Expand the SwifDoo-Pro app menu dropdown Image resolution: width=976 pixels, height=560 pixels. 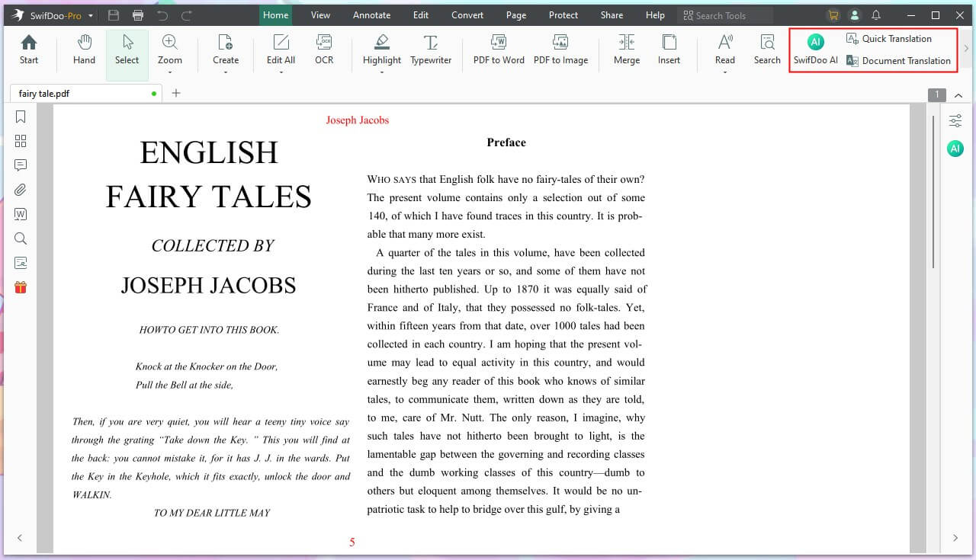(91, 15)
